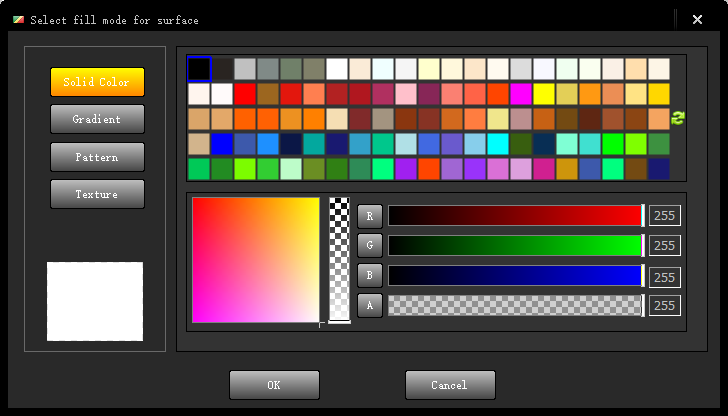Click the B channel button
Viewport: 728px width, 416px height.
[370, 275]
